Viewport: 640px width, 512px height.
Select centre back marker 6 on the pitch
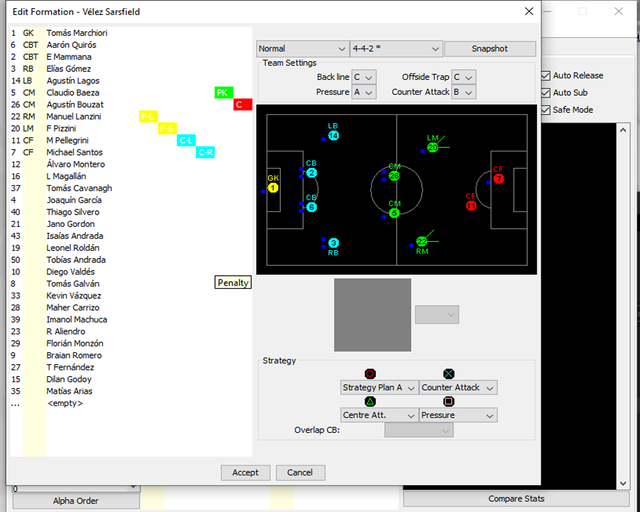click(x=311, y=207)
